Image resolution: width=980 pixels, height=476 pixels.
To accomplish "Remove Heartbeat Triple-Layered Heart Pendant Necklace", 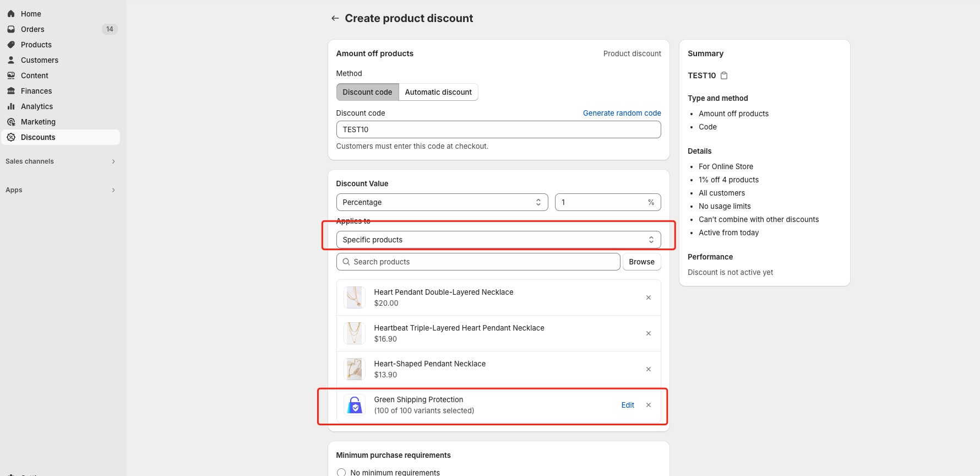I will point(648,333).
